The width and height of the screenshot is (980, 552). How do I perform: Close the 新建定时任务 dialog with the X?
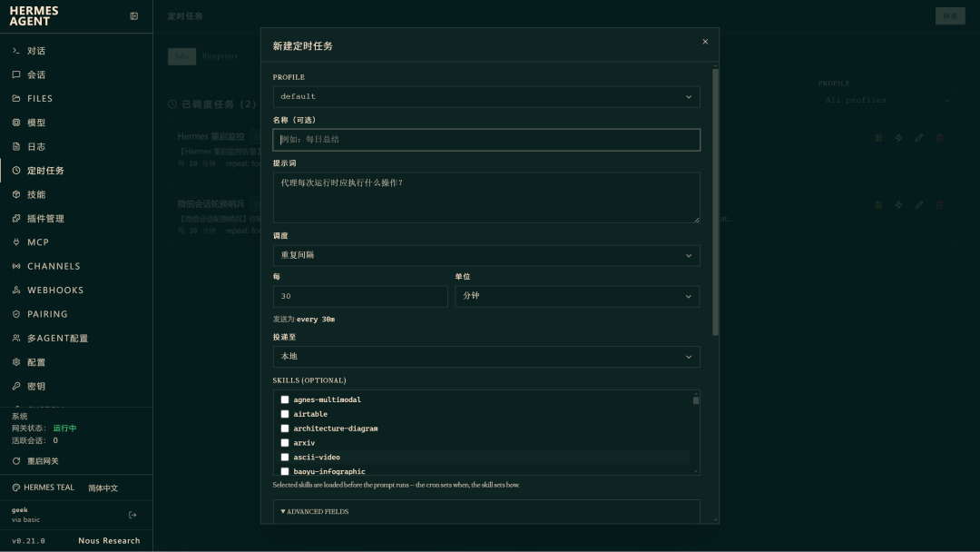click(x=705, y=42)
